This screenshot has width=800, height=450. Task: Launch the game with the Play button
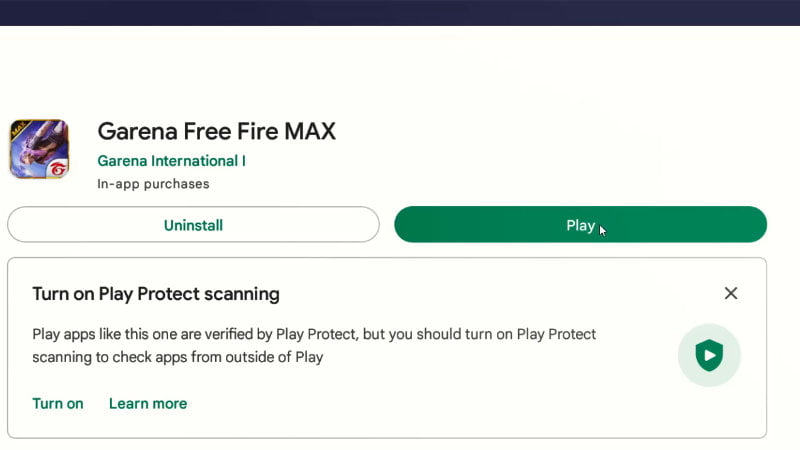click(580, 225)
